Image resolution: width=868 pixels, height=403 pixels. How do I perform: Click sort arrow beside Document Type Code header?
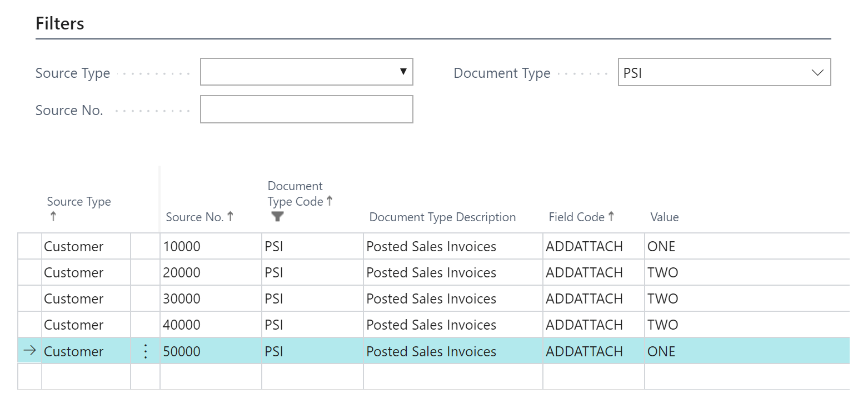coord(330,201)
